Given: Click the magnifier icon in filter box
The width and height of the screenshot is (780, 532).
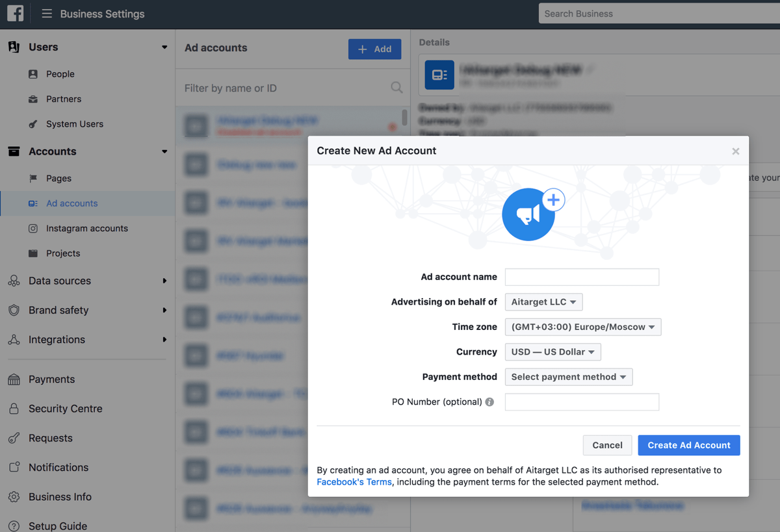Looking at the screenshot, I should (x=396, y=88).
